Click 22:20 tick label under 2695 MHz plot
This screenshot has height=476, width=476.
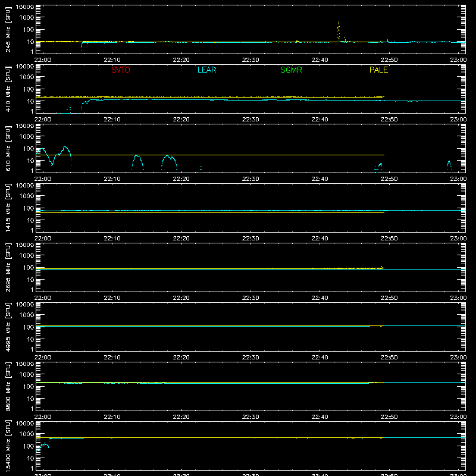[x=181, y=298]
